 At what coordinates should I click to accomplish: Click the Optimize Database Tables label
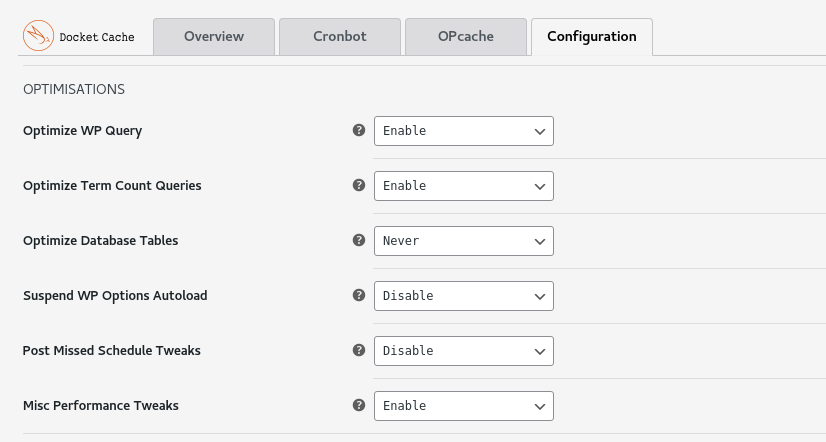click(101, 240)
